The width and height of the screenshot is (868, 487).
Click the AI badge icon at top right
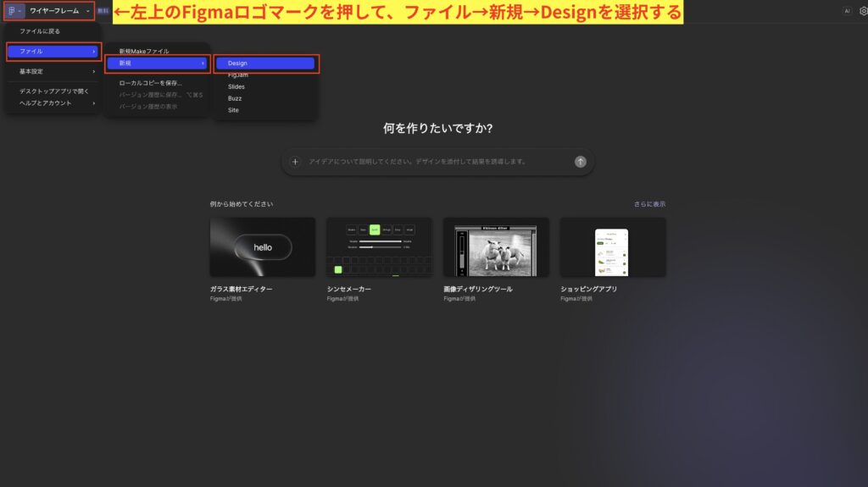846,11
